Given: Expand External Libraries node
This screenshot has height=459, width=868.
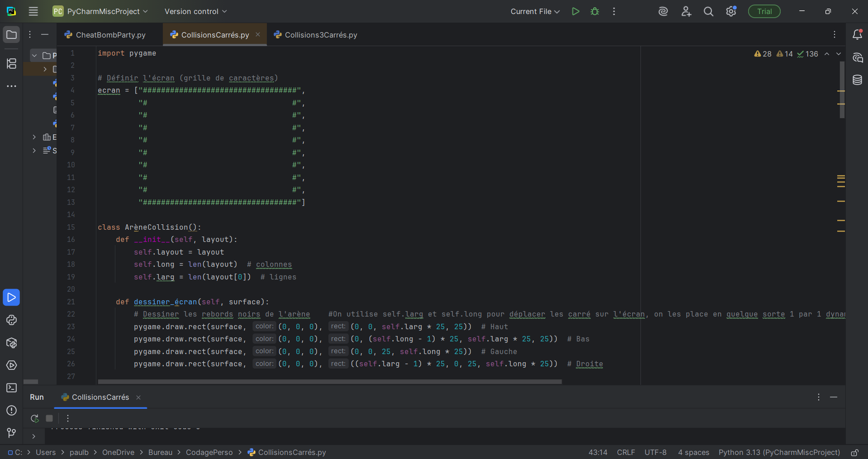Looking at the screenshot, I should click(x=34, y=137).
